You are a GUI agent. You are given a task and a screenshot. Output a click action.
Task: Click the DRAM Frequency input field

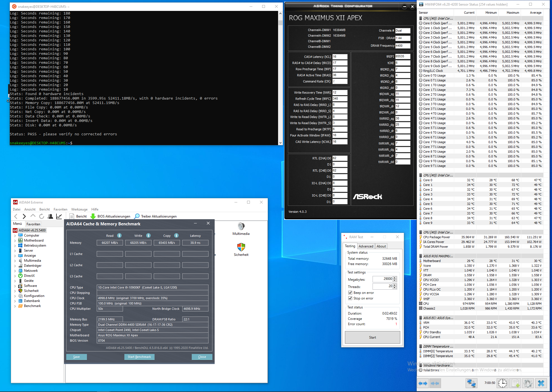pos(402,46)
